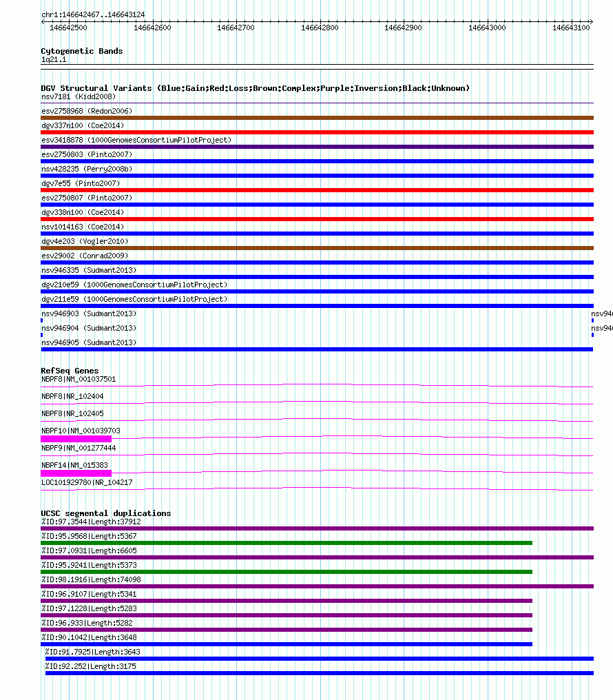613x700 pixels.
Task: Open duplication %ID:97.3544|Length:37912
Action: point(91,522)
